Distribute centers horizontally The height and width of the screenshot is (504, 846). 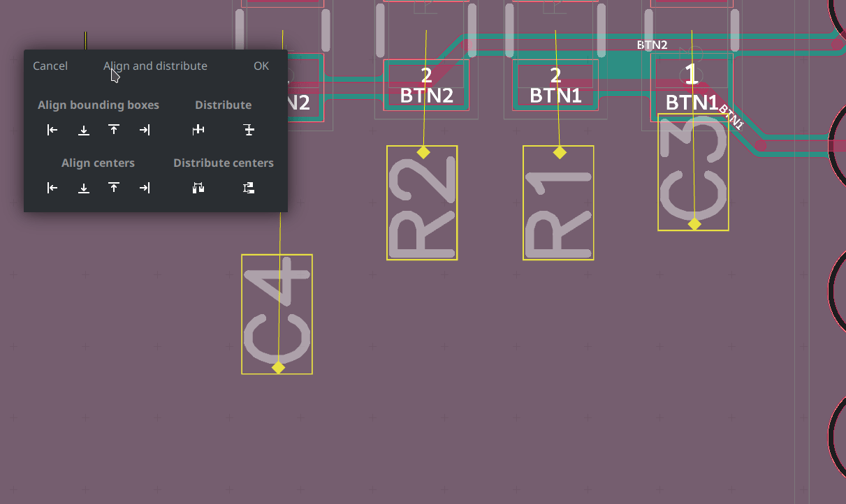tap(198, 188)
